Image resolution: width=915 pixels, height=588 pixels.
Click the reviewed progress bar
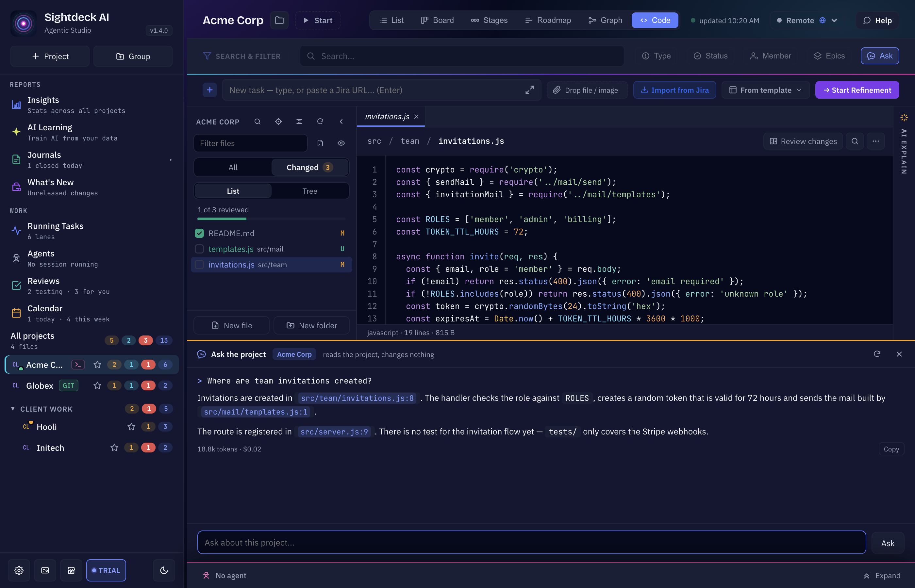[x=272, y=219]
